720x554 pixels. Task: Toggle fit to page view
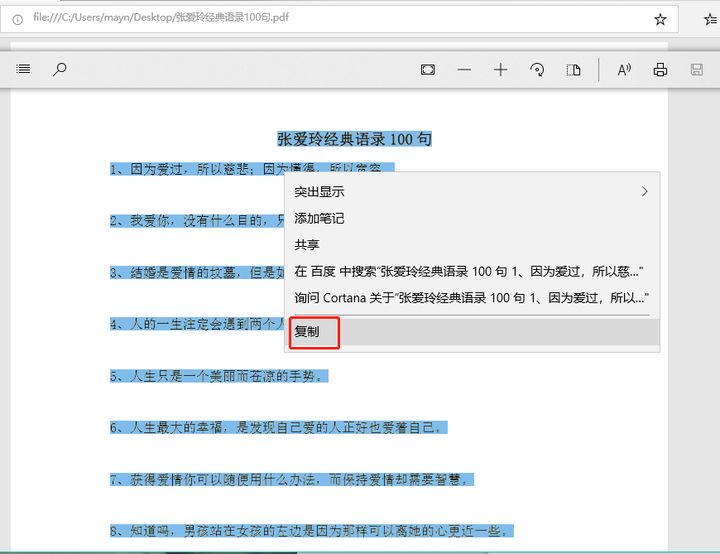coord(428,70)
